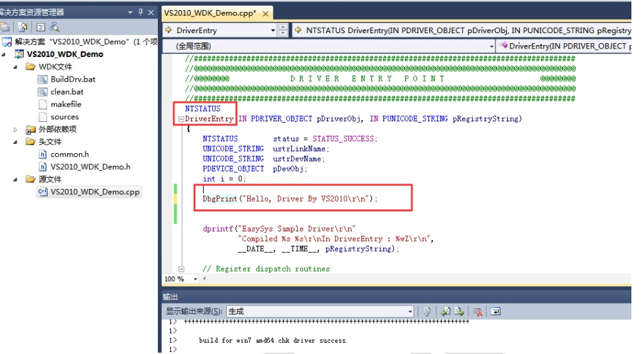The height and width of the screenshot is (354, 644).
Task: Select the makefile item
Action: (x=66, y=104)
